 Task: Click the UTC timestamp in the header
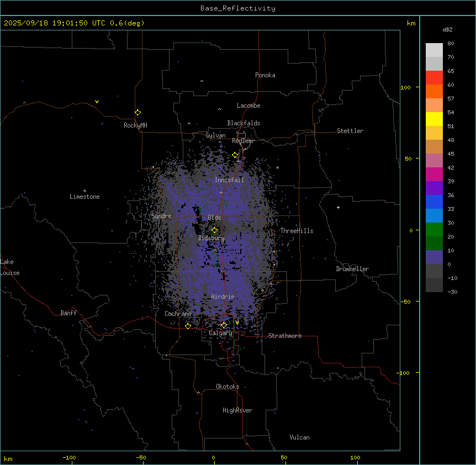coord(74,23)
